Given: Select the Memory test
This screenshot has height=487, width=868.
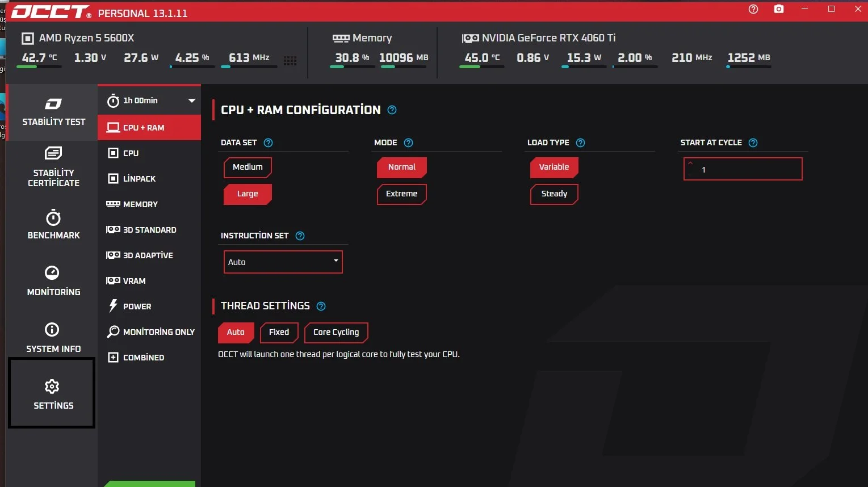Looking at the screenshot, I should pyautogui.click(x=149, y=204).
